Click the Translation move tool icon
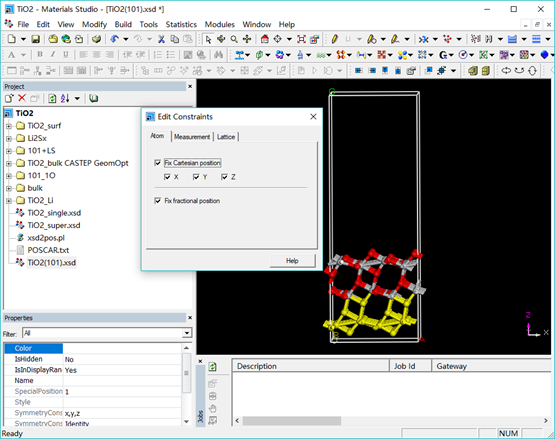Image resolution: width=555 pixels, height=439 pixels. coord(247,39)
